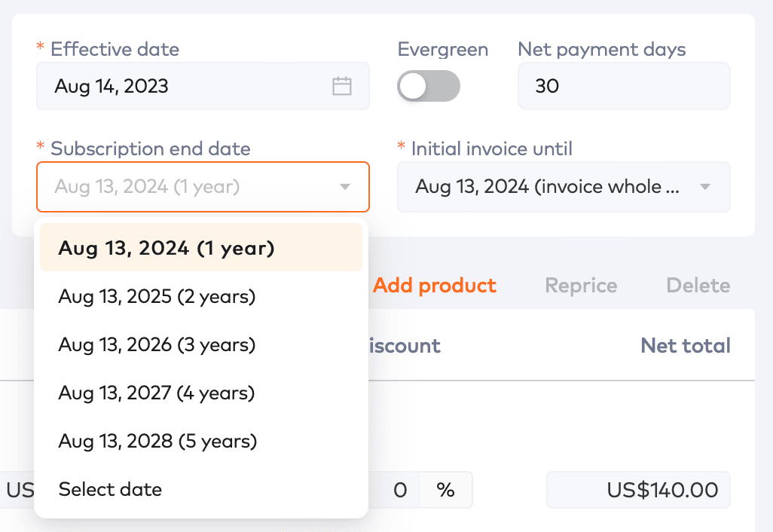Choose Aug 13, 2028 (5 years)
Screen dimensions: 773x532
201,442
